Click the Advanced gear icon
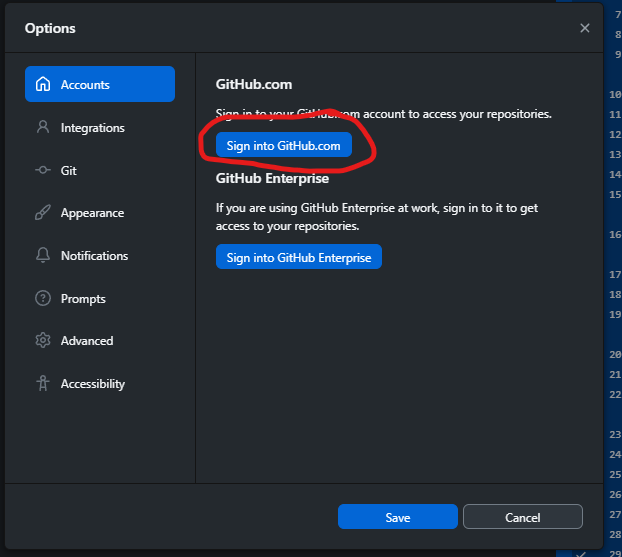This screenshot has height=557, width=622. (43, 340)
